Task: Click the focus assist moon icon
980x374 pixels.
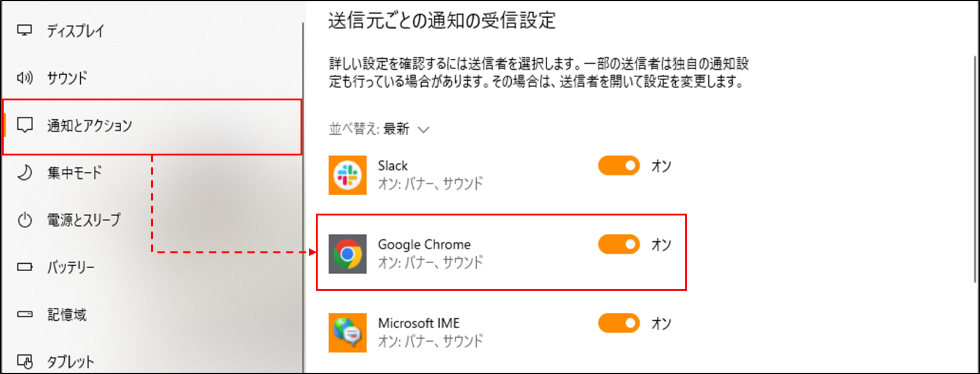Action: (24, 173)
